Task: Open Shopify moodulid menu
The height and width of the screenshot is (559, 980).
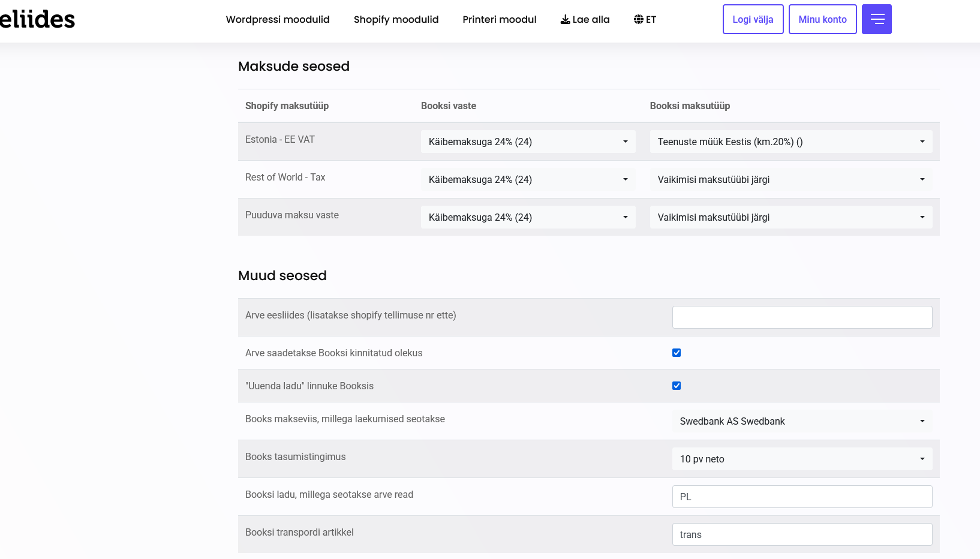Action: click(x=396, y=19)
